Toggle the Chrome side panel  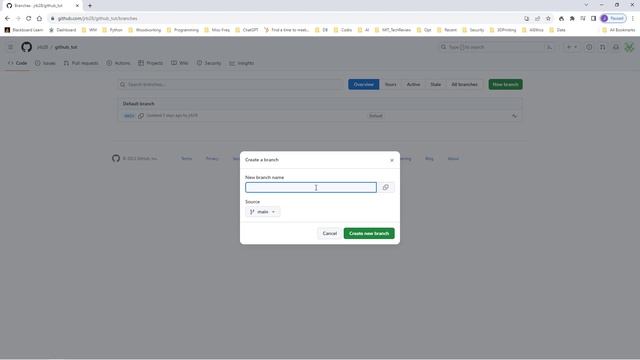click(x=593, y=18)
